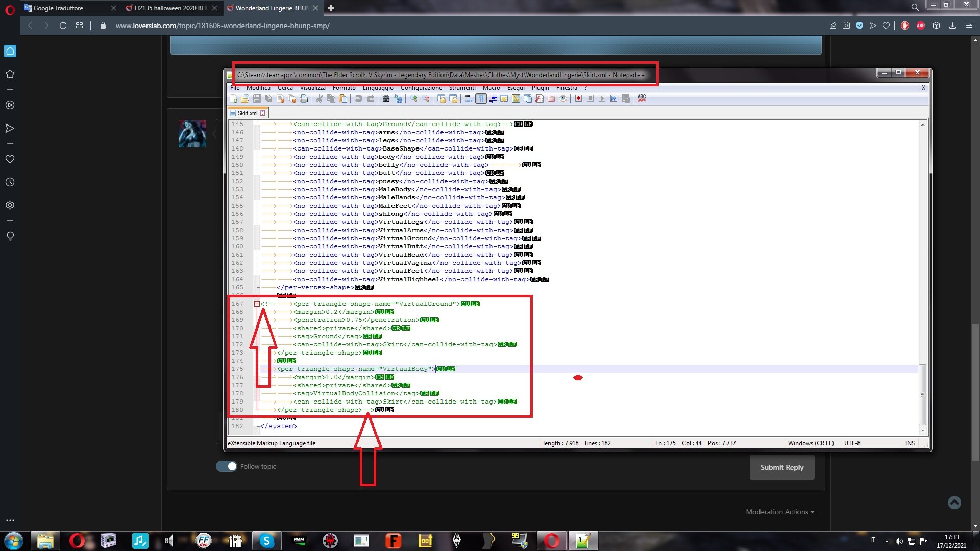Click the Notepad++ vertical scrollbar thumb
Screen dimensions: 980x551
click(x=922, y=394)
